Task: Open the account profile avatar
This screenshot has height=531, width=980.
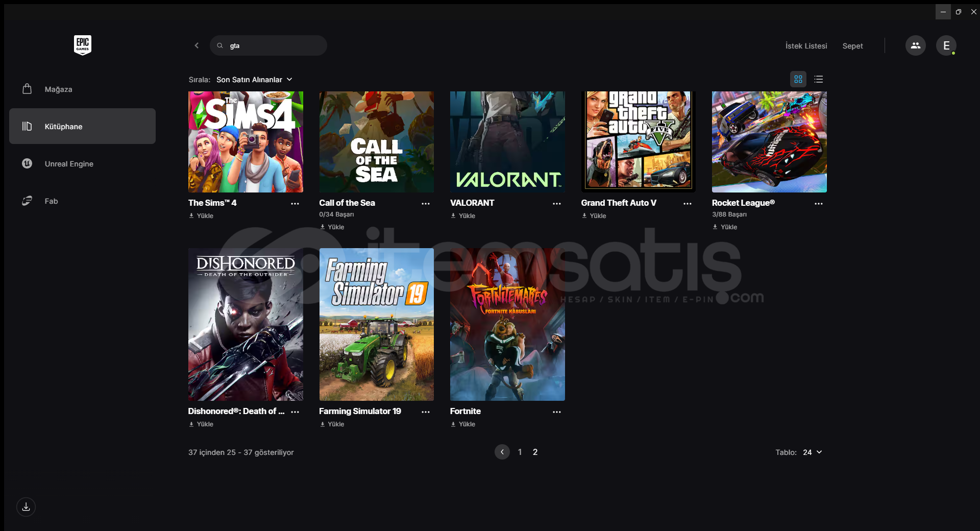Action: [x=946, y=45]
